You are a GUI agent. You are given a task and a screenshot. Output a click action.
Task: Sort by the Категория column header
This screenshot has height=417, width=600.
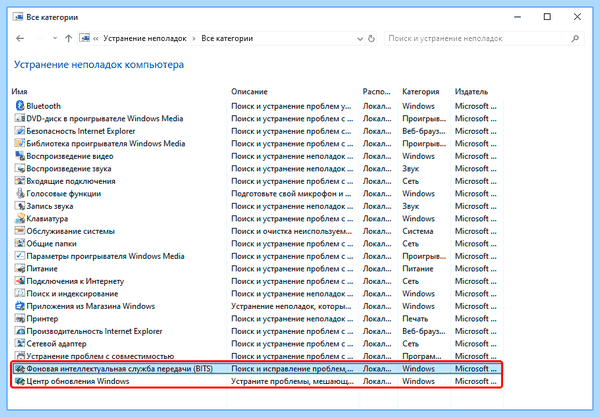(x=421, y=91)
